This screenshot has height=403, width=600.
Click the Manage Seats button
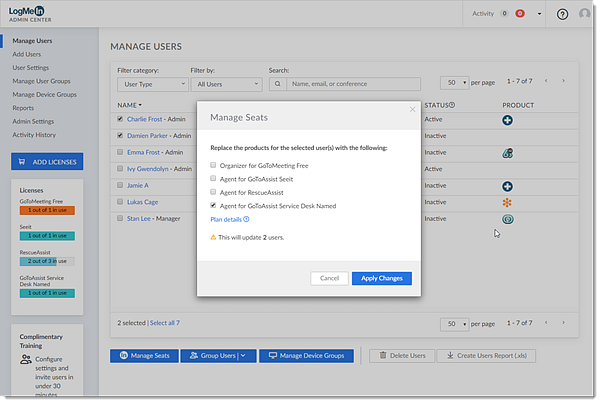pos(144,356)
